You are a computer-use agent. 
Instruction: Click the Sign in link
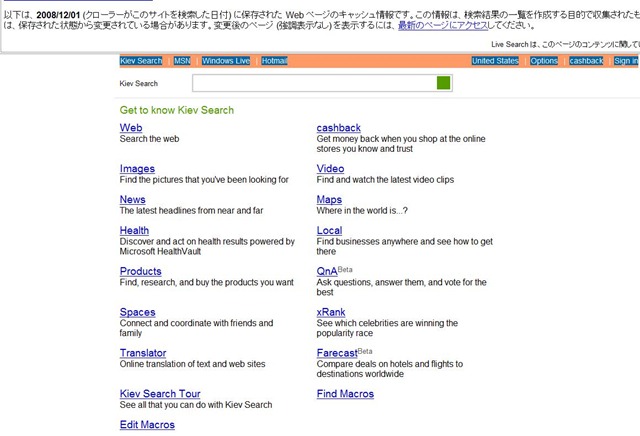[x=626, y=61]
